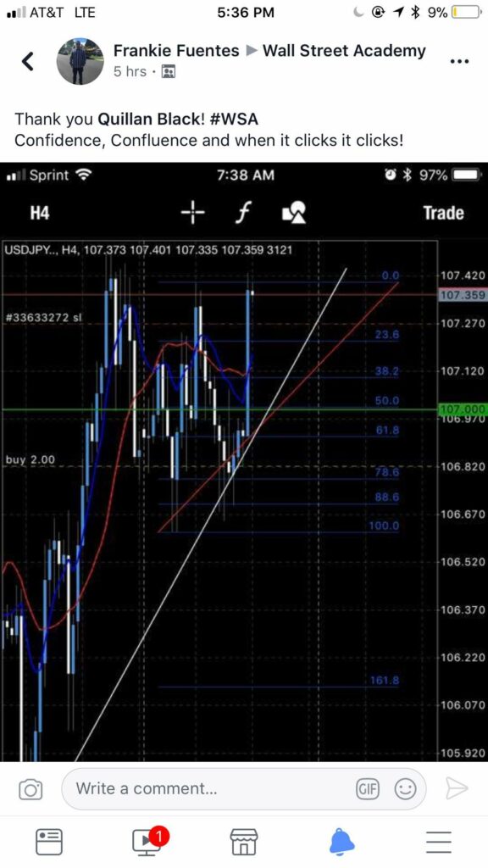This screenshot has height=868, width=488.
Task: Open the Frankie Fuentes profile link
Action: click(176, 51)
